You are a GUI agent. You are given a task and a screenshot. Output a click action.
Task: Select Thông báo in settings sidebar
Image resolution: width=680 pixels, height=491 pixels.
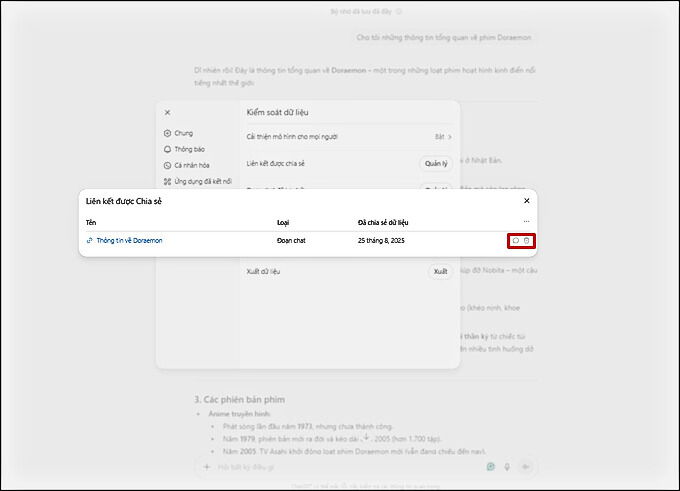click(x=189, y=149)
